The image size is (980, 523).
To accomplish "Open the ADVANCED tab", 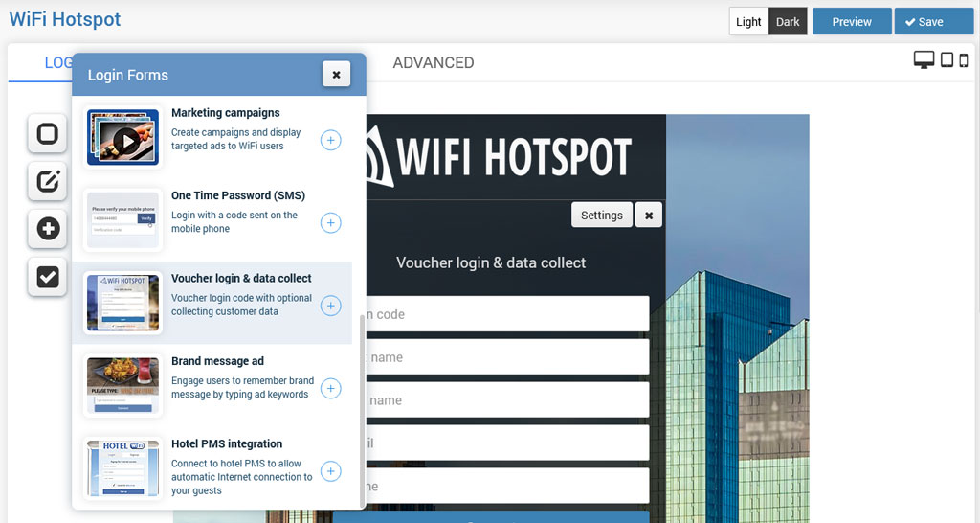I will [433, 62].
